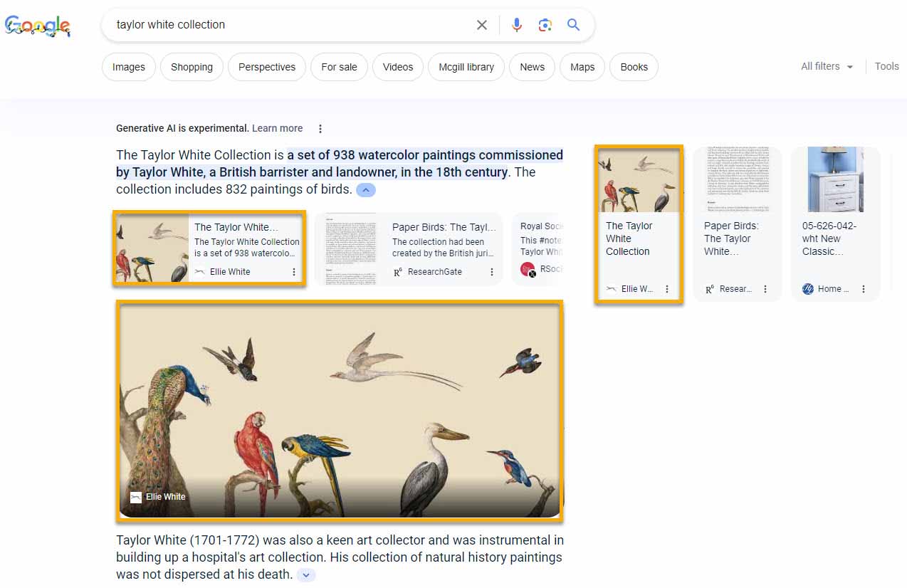Image resolution: width=907 pixels, height=588 pixels.
Task: Select the Mcgill library filter chip
Action: pos(466,67)
